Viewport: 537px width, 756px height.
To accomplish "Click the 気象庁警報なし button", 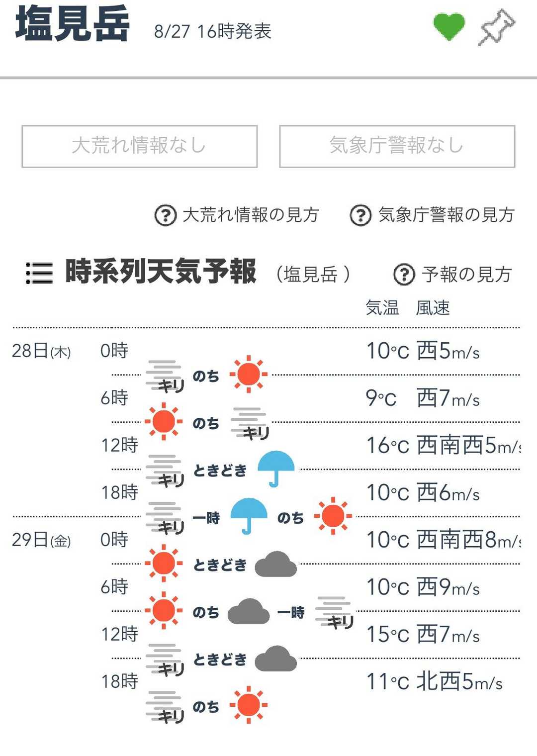I will click(x=397, y=146).
